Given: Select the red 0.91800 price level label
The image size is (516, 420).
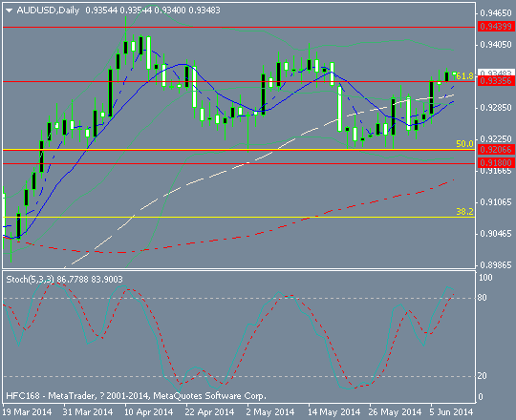Looking at the screenshot, I should [x=496, y=162].
